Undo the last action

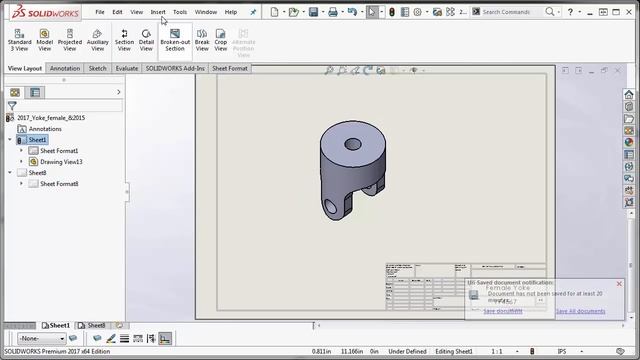pos(352,12)
